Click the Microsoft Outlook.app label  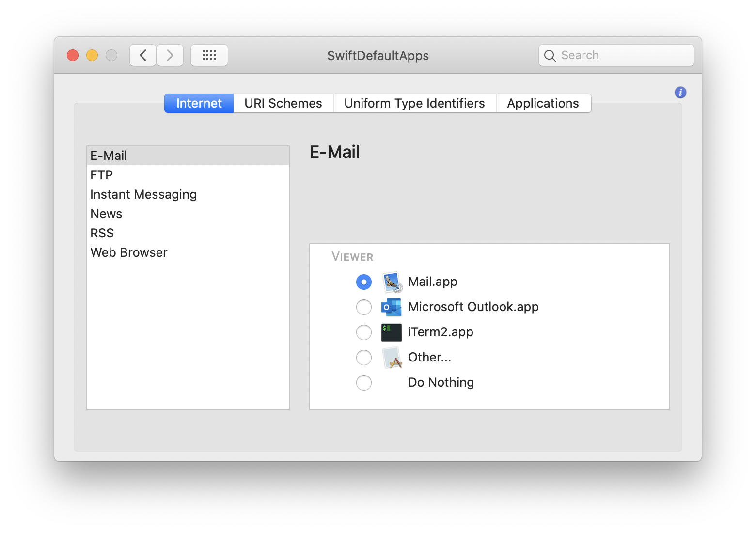pos(473,307)
